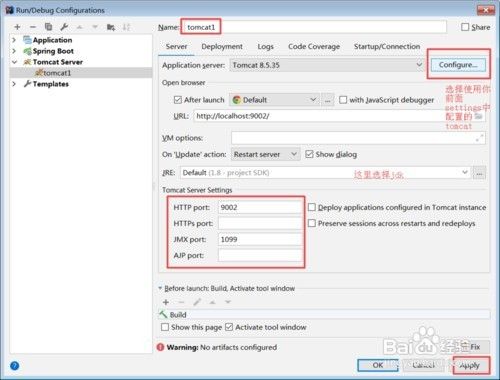Check Show this page checkbox
The width and height of the screenshot is (500, 380).
click(x=165, y=327)
